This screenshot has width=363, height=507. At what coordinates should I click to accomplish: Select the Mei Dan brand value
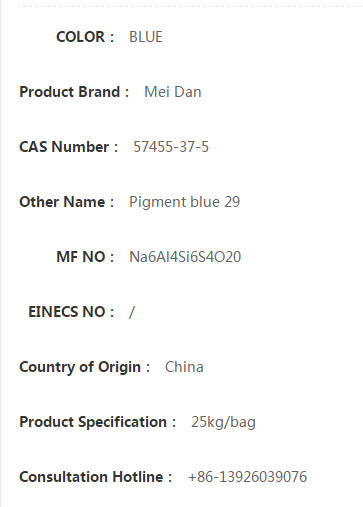[x=173, y=92]
